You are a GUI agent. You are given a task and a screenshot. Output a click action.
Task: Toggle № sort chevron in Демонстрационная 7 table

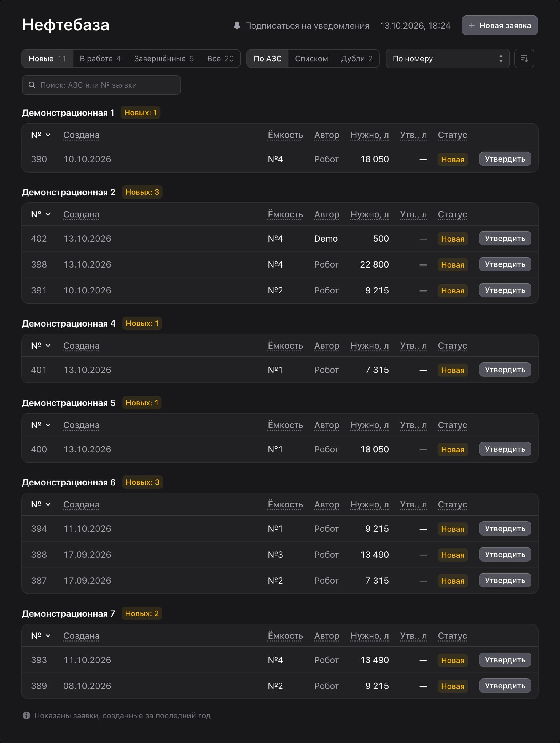(48, 636)
